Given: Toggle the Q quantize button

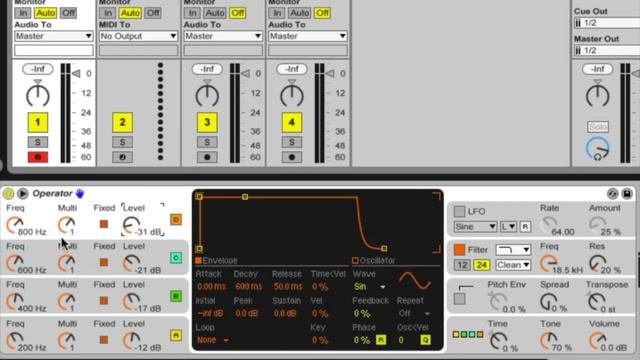Looking at the screenshot, I should coord(425,340).
